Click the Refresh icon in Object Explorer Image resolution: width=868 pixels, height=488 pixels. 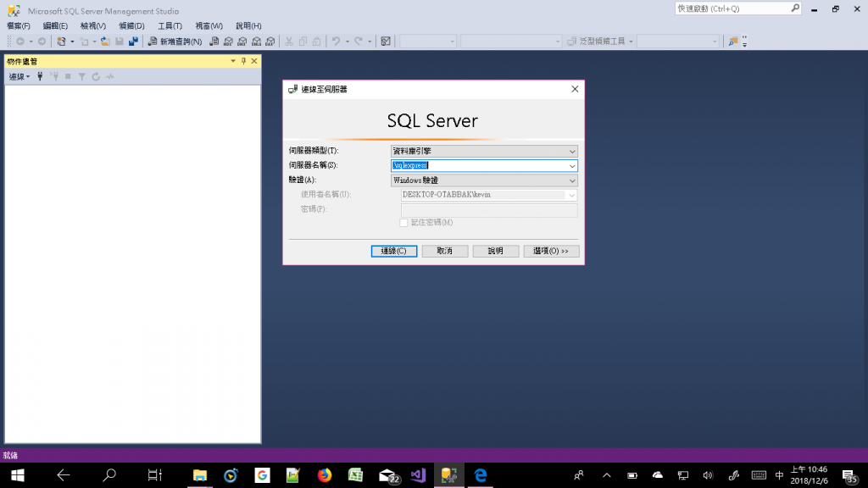coord(96,76)
